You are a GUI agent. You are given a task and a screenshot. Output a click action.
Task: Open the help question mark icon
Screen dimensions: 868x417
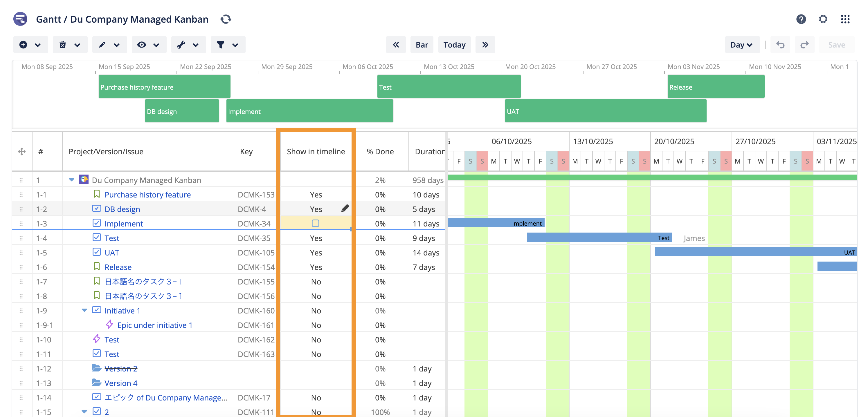pyautogui.click(x=801, y=19)
